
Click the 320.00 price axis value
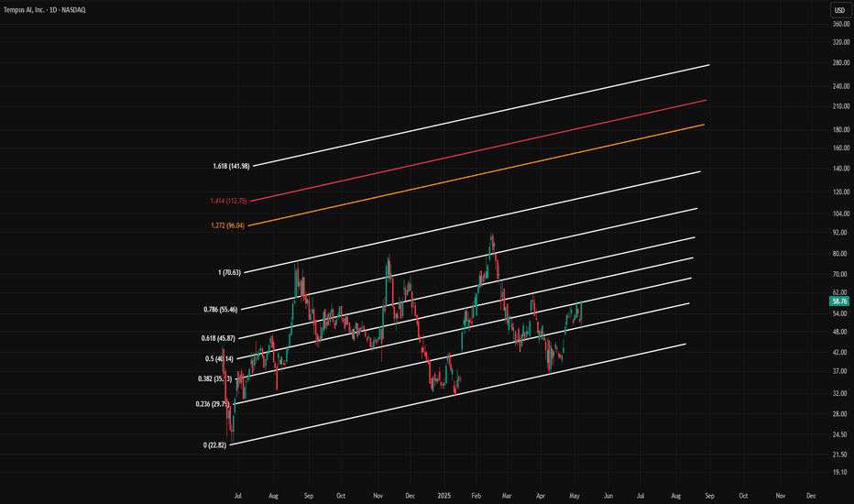coord(841,42)
